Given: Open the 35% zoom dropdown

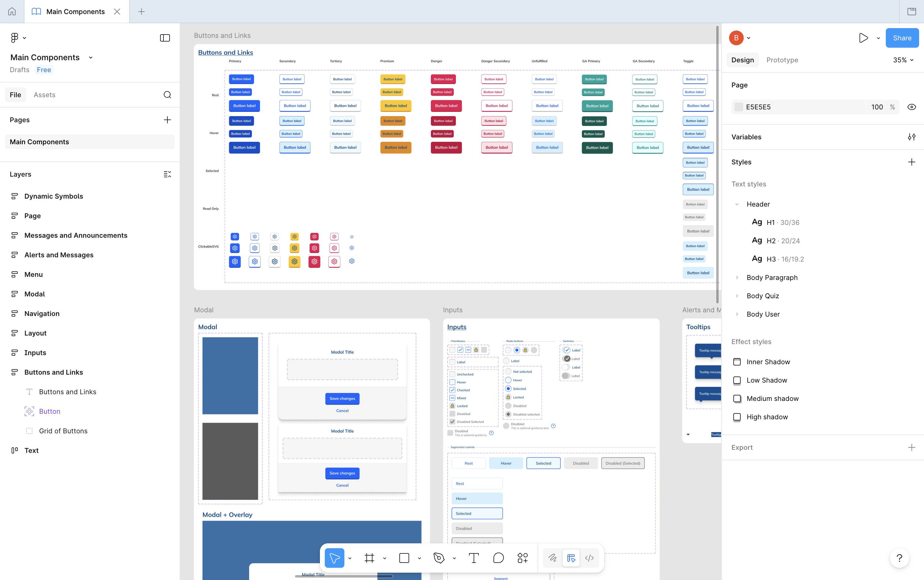Looking at the screenshot, I should [x=903, y=60].
